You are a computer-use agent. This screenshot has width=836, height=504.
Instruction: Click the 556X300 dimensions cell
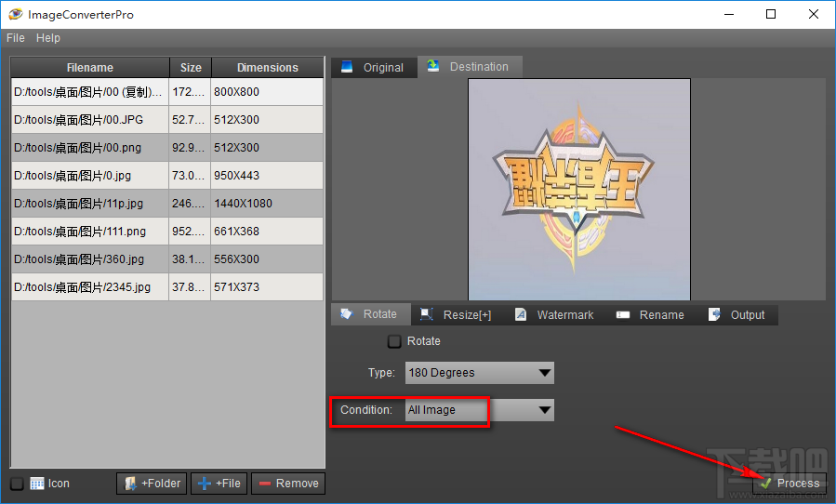267,259
